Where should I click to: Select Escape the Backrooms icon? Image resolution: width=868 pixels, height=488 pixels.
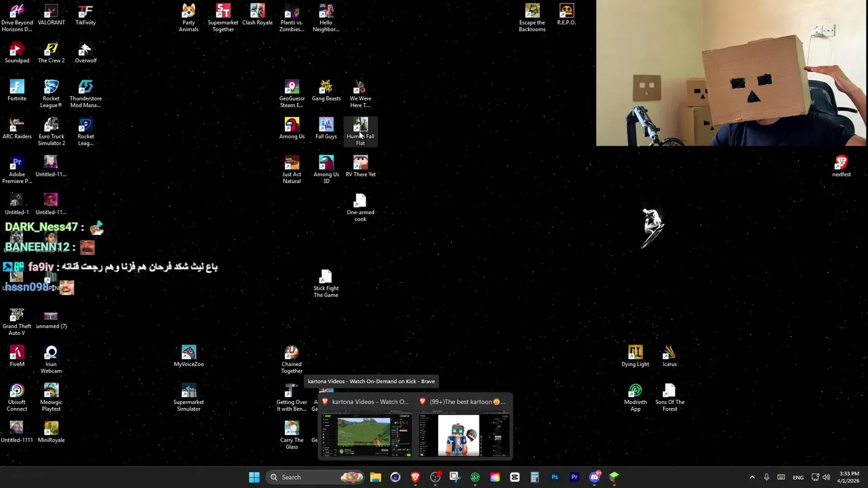pos(532,18)
